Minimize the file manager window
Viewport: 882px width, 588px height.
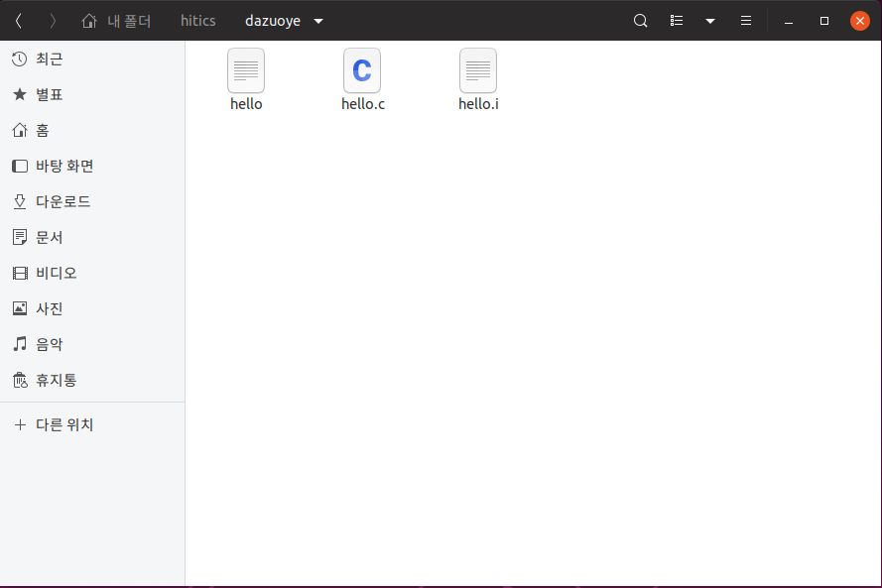click(789, 22)
